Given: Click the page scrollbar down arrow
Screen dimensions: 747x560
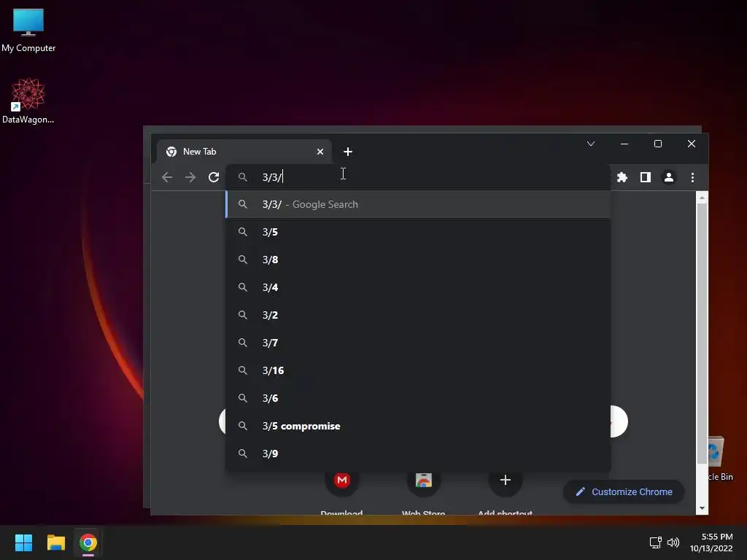Looking at the screenshot, I should click(702, 508).
